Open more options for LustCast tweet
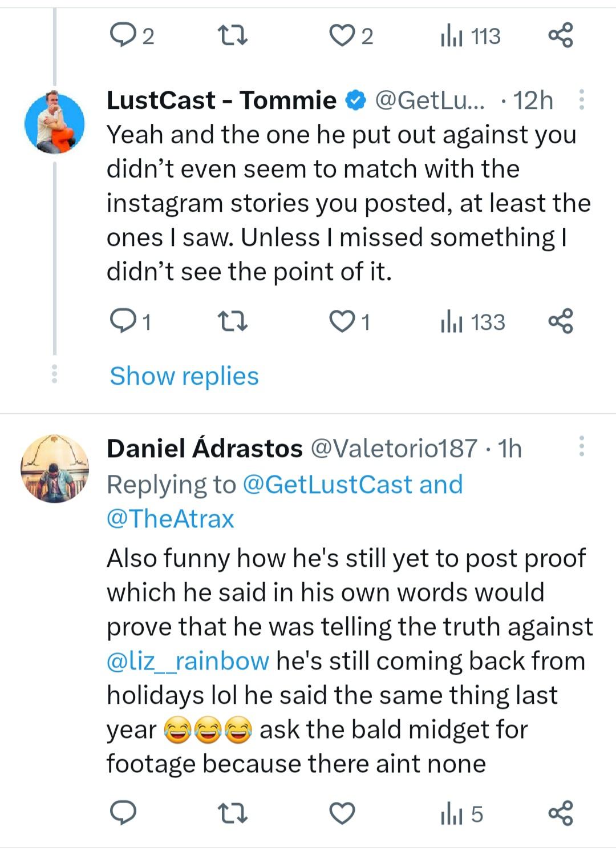616x867 pixels. pos(581,100)
